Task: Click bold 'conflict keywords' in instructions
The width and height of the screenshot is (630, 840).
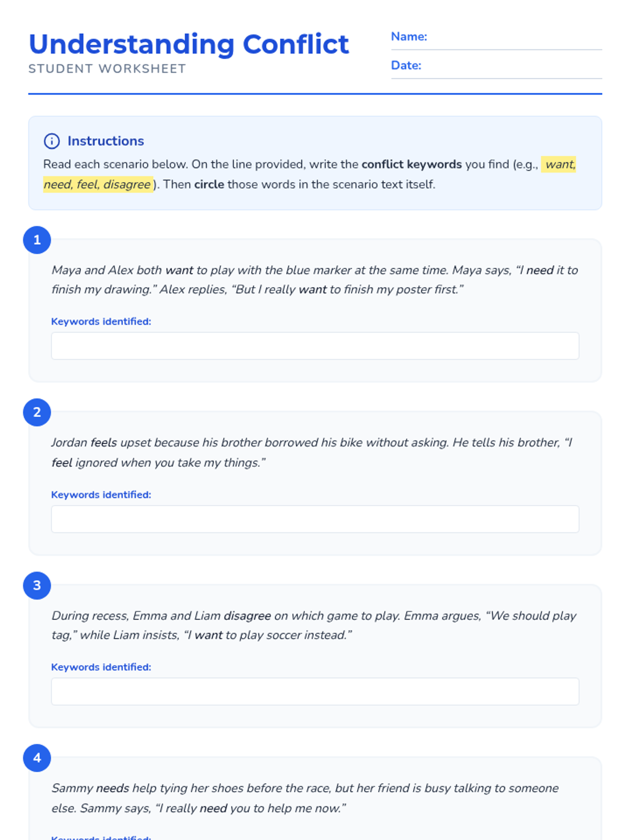Action: pyautogui.click(x=412, y=164)
